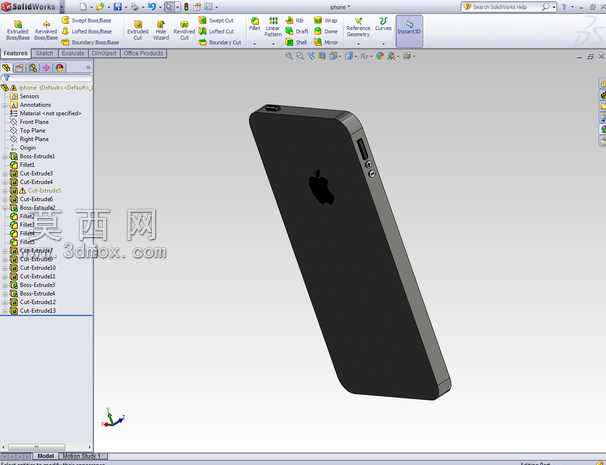606x465 pixels.
Task: Select the Wrap tool
Action: (326, 20)
